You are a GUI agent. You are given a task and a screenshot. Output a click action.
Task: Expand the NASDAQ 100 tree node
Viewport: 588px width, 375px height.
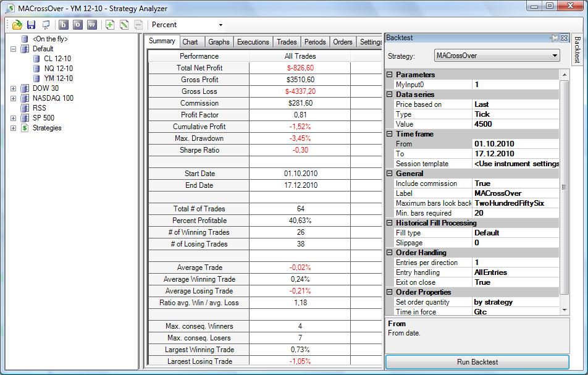[x=13, y=98]
